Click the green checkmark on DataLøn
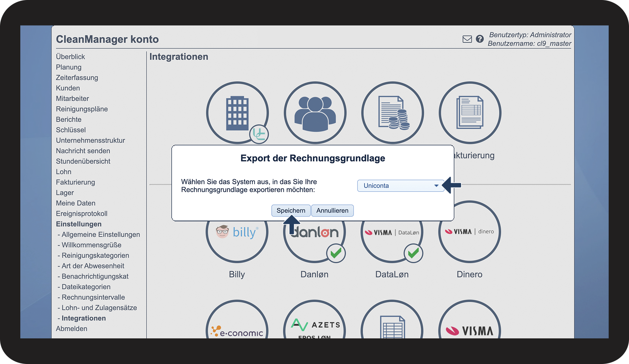 coord(413,253)
